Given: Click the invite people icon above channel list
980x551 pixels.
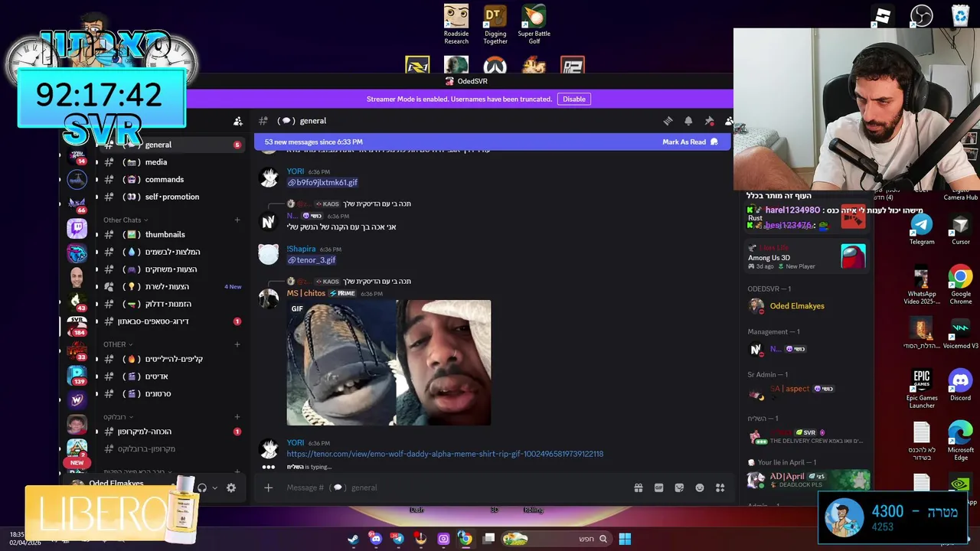Looking at the screenshot, I should (238, 121).
